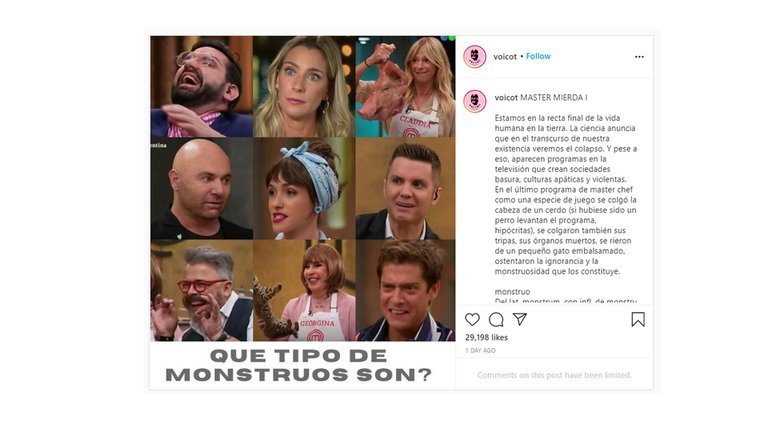Viewport: 768px width, 432px height.
Task: View the 29,198 likes list
Action: pos(486,337)
